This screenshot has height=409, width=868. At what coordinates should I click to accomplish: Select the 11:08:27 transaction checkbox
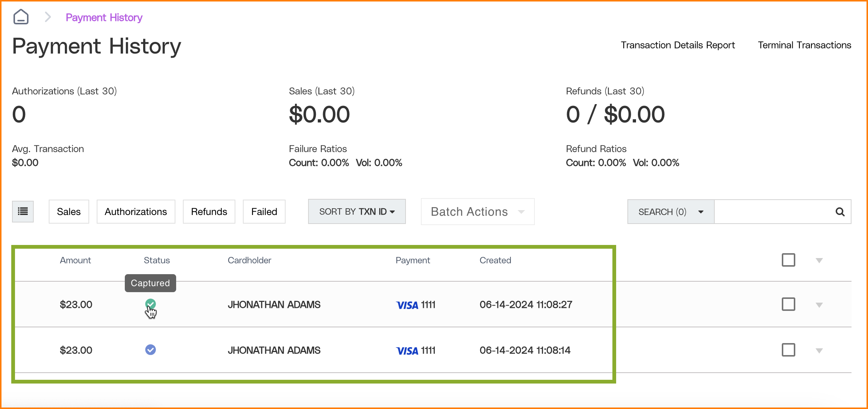coord(788,304)
